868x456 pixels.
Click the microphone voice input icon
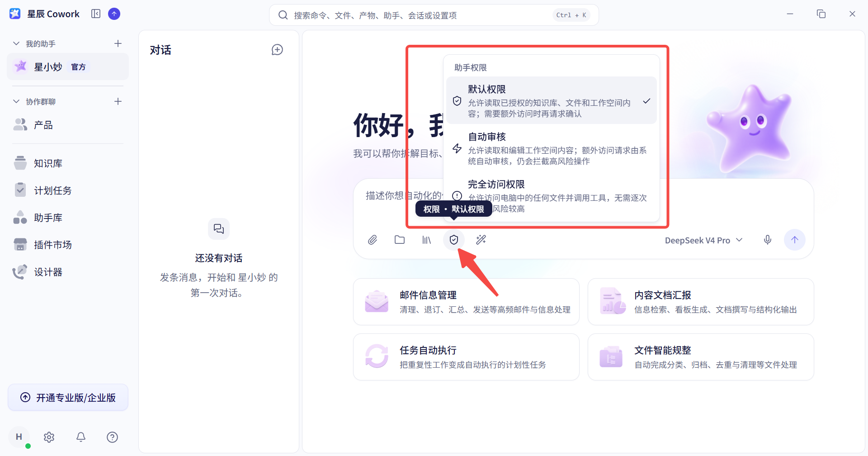coord(768,240)
